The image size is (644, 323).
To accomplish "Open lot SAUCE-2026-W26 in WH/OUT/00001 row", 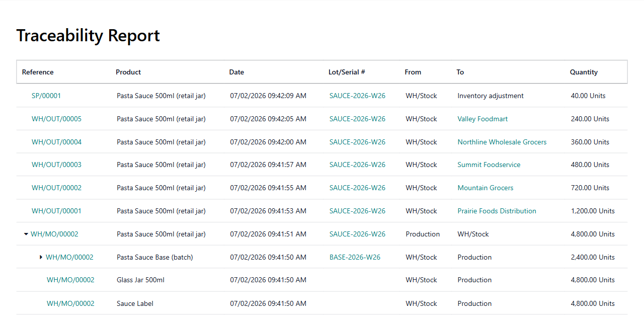I will (357, 211).
